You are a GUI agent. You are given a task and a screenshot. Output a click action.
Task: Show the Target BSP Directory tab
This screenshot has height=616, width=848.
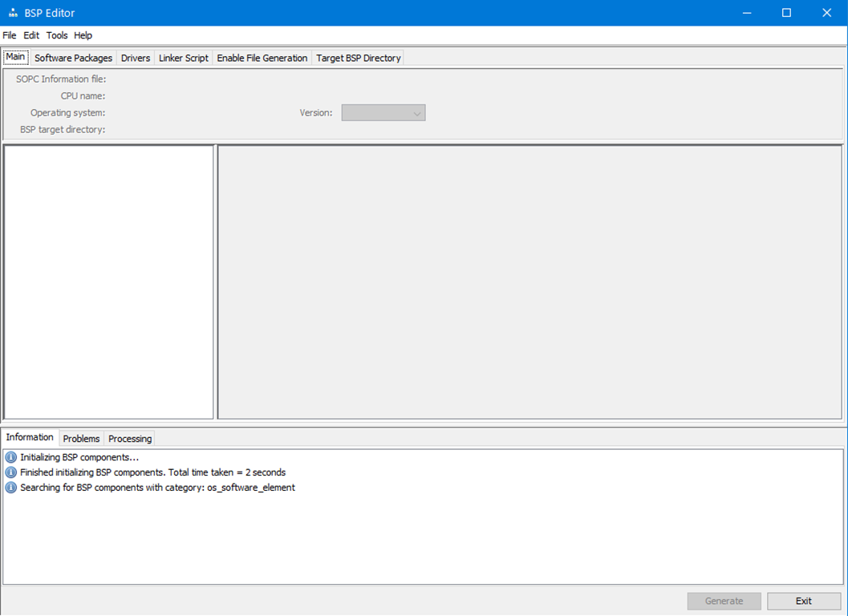point(359,58)
